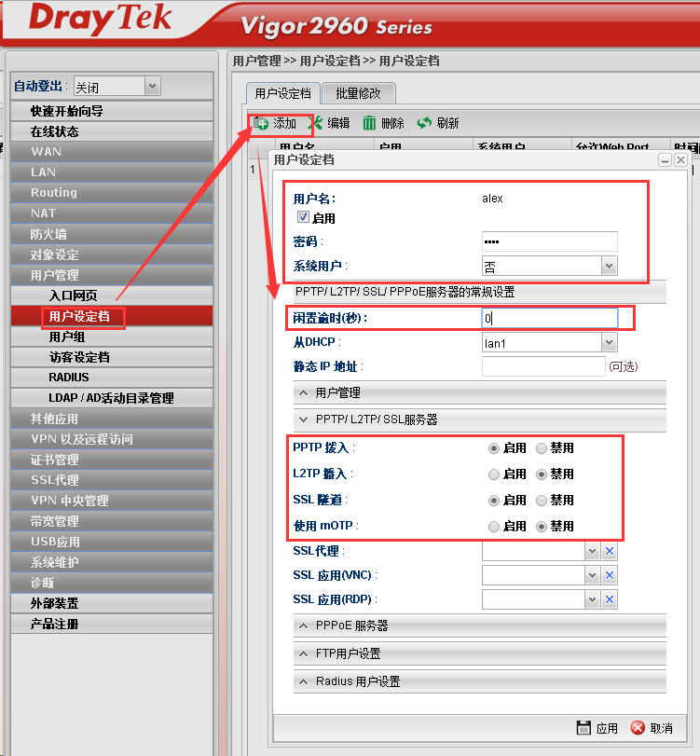Switch to the 批量修改 tab
This screenshot has width=700, height=756.
(358, 93)
